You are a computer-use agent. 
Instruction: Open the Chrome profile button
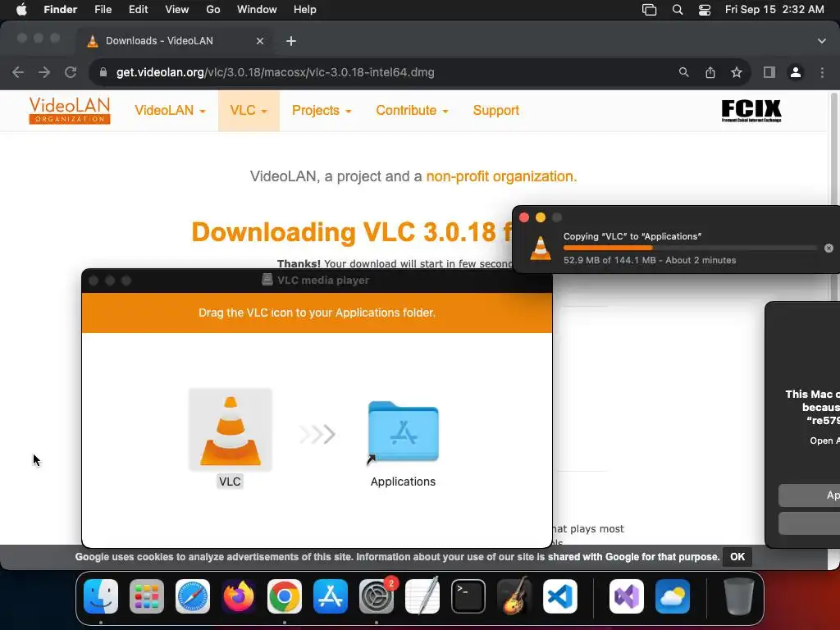click(796, 72)
